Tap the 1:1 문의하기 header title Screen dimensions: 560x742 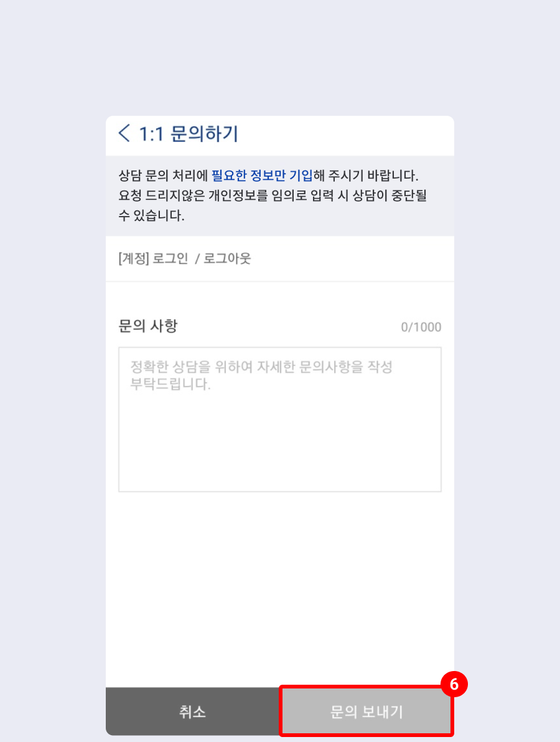click(x=189, y=134)
